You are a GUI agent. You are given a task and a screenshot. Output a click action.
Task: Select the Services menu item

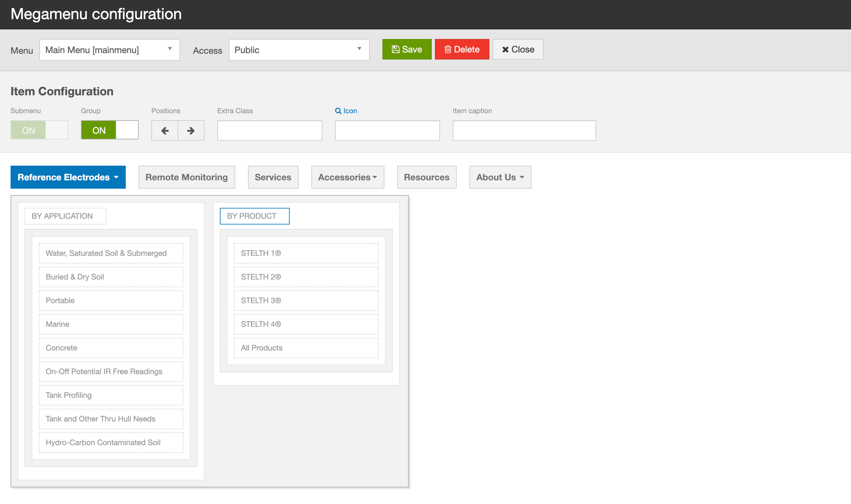coord(273,177)
